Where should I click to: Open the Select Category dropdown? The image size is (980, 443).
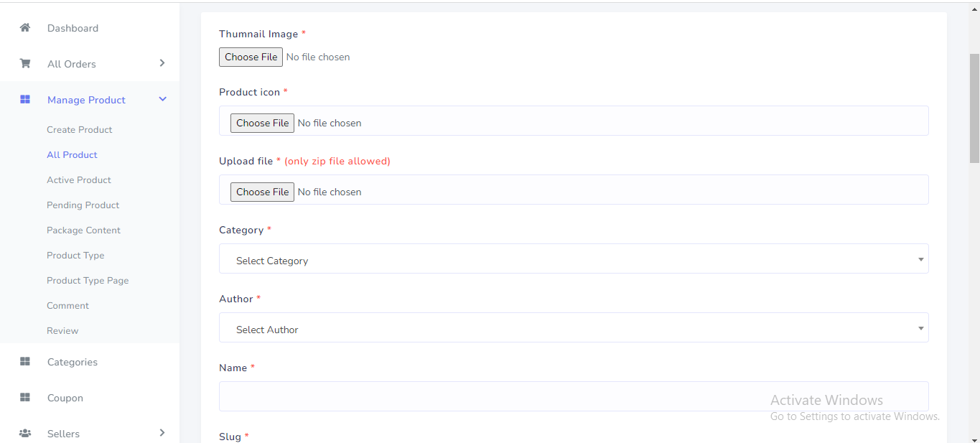click(573, 259)
